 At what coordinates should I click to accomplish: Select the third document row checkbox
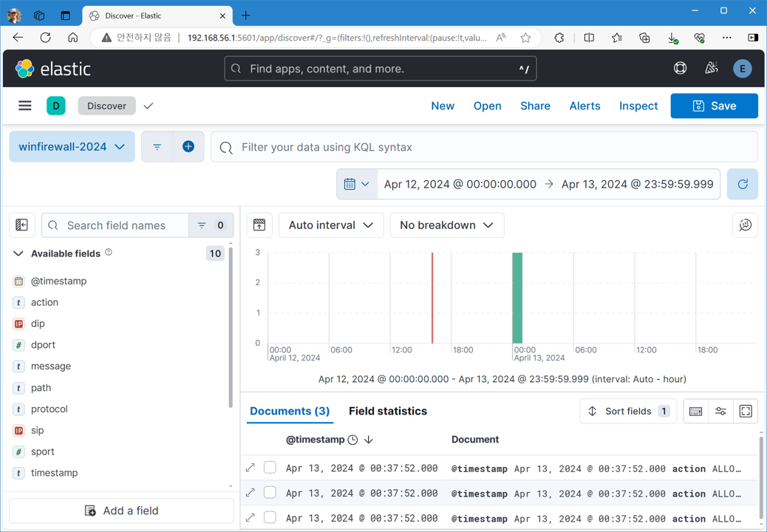point(270,517)
